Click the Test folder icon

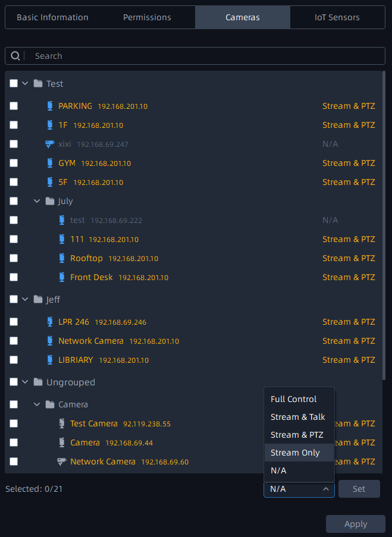38,84
